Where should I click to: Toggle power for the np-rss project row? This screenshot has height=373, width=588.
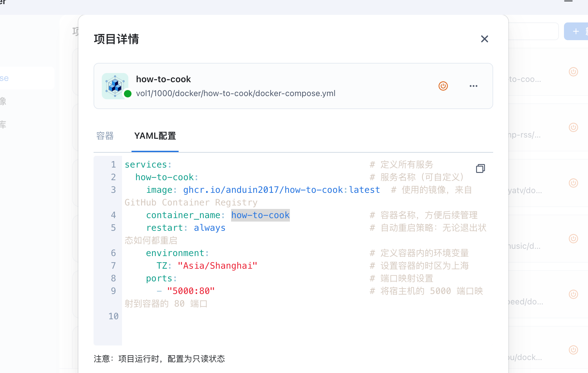pyautogui.click(x=573, y=127)
